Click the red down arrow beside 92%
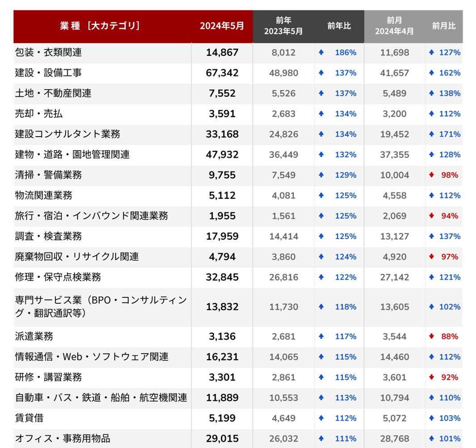The image size is (476, 448). click(431, 377)
